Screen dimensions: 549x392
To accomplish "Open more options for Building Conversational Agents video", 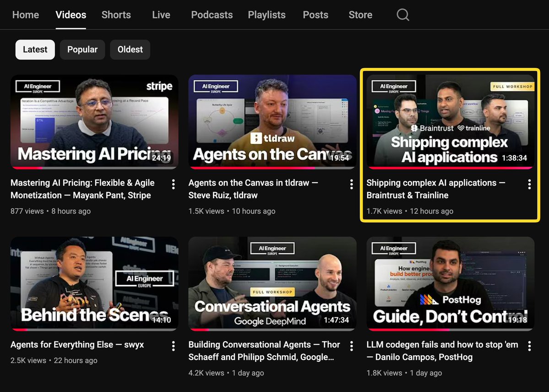I will [351, 346].
